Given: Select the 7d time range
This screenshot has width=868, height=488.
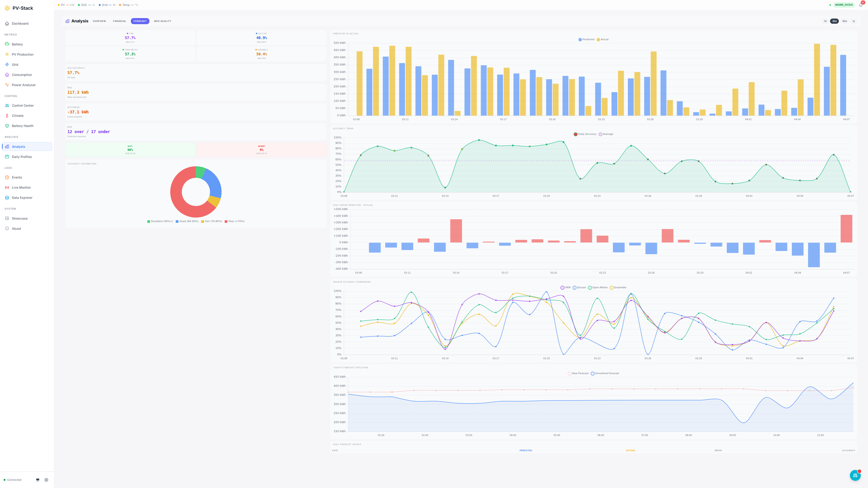Looking at the screenshot, I should tap(825, 21).
